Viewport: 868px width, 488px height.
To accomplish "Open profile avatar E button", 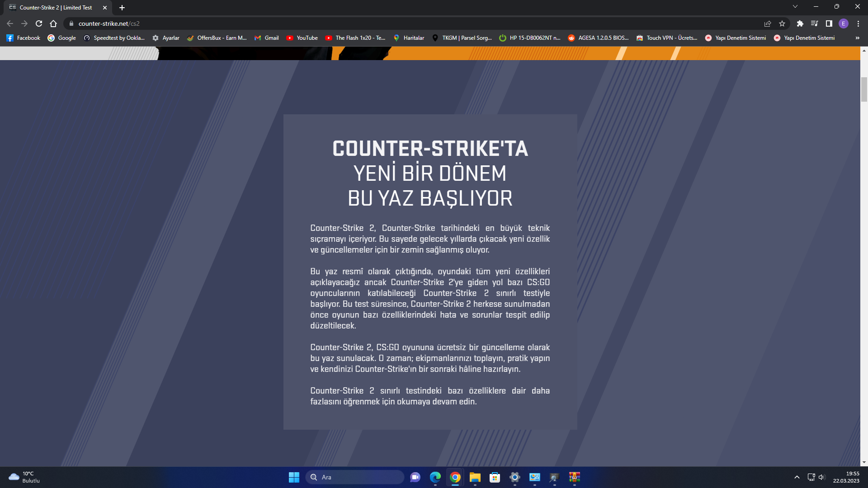I will tap(843, 23).
